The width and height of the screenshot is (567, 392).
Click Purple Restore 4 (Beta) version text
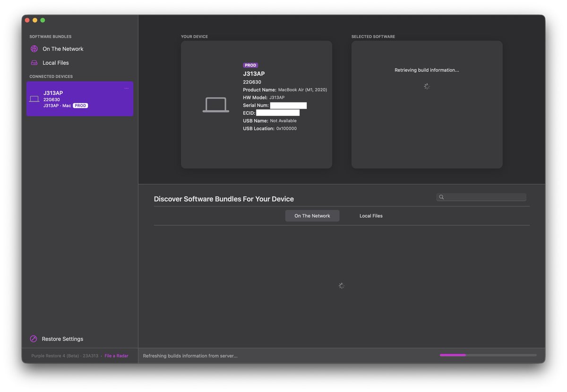tap(65, 356)
